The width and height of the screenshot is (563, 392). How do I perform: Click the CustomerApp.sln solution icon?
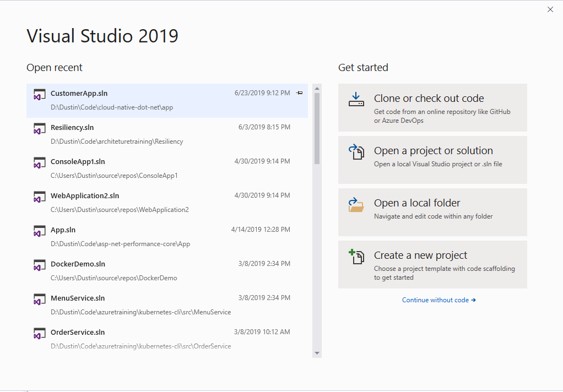click(40, 95)
